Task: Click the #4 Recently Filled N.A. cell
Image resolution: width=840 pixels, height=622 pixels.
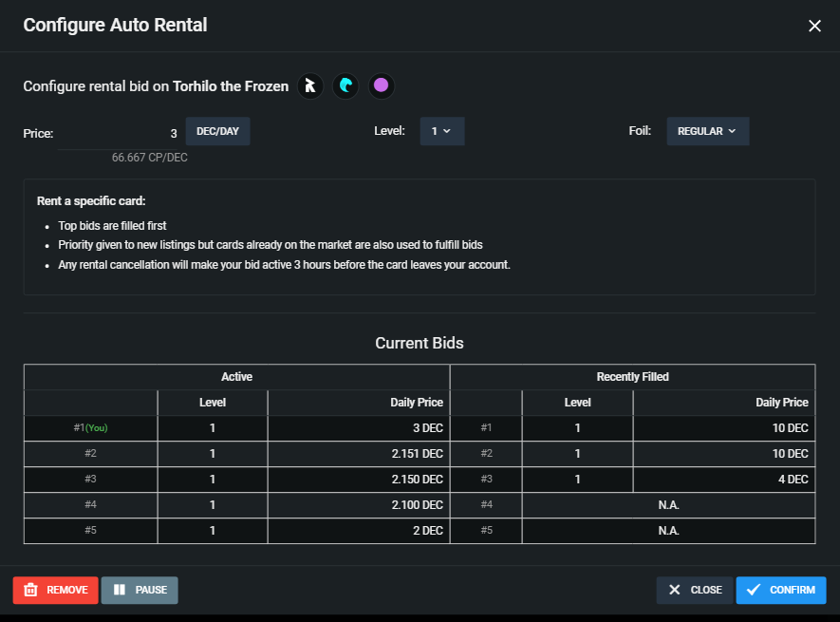Action: (x=668, y=505)
